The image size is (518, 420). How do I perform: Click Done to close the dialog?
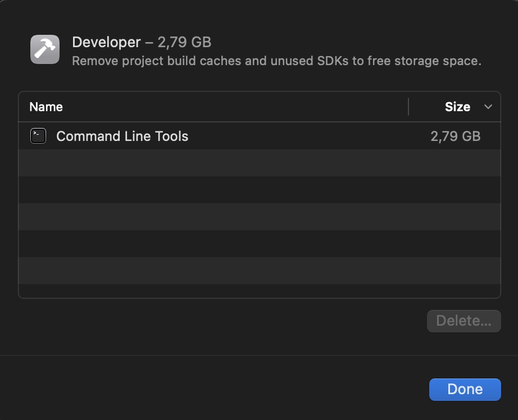tap(465, 389)
